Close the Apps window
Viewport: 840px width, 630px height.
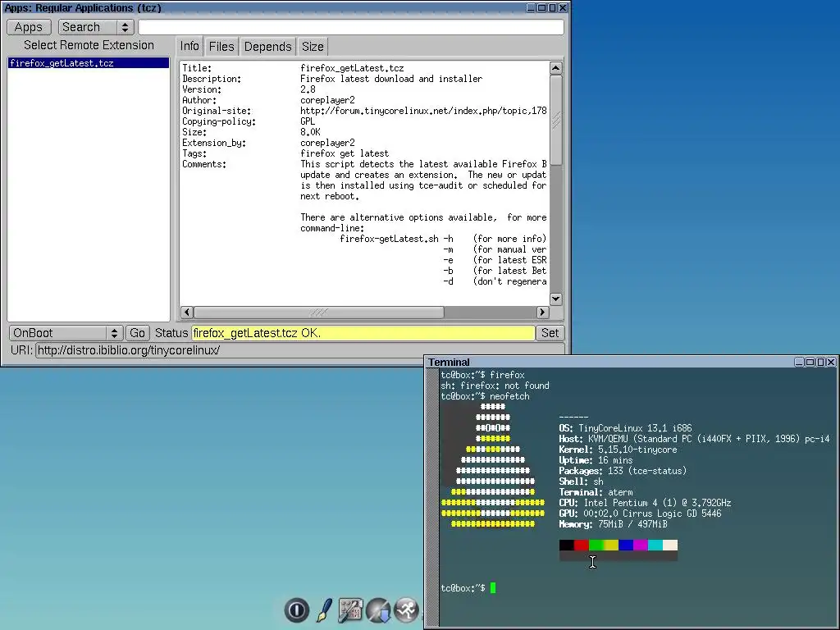pyautogui.click(x=563, y=7)
